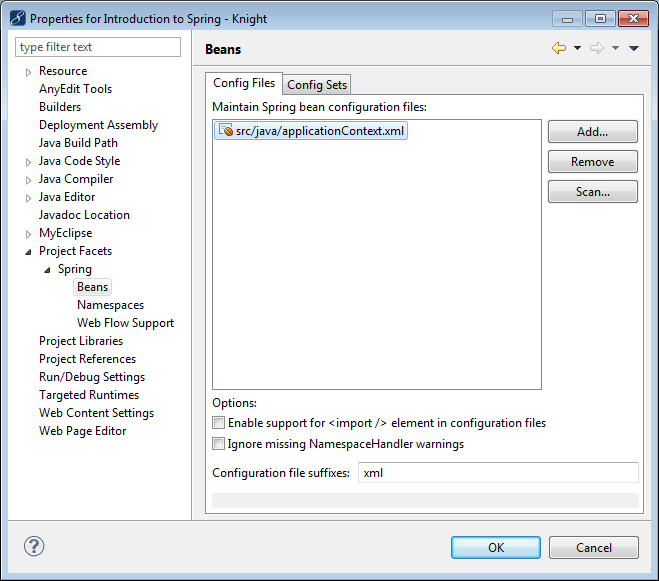Collapse the Project Facets tree node
659x581 pixels.
point(29,252)
